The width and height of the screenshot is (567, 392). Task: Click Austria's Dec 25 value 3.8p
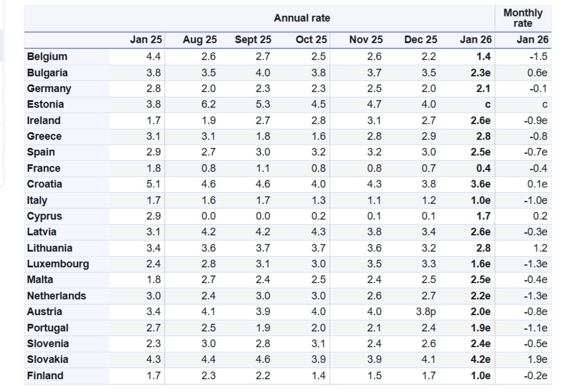coord(426,312)
